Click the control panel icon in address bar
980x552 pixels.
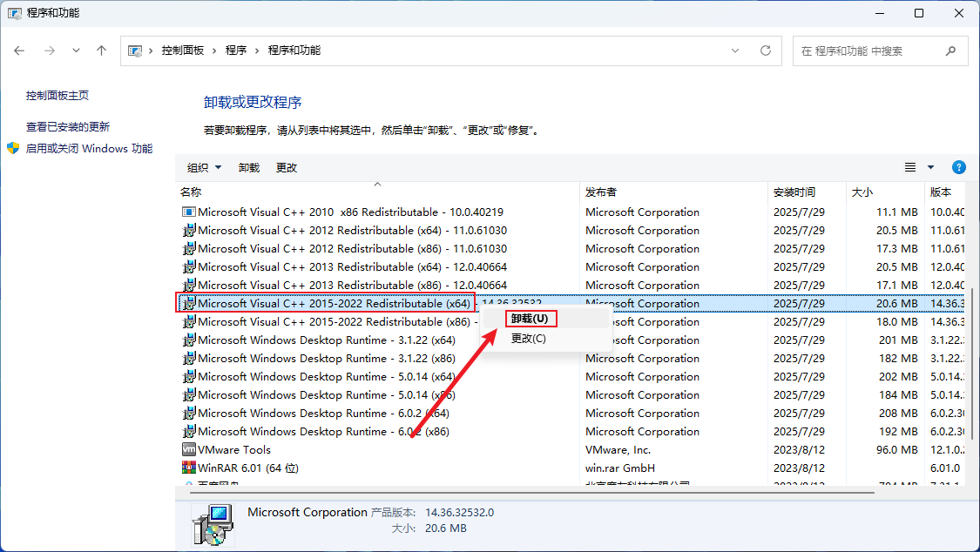[134, 50]
